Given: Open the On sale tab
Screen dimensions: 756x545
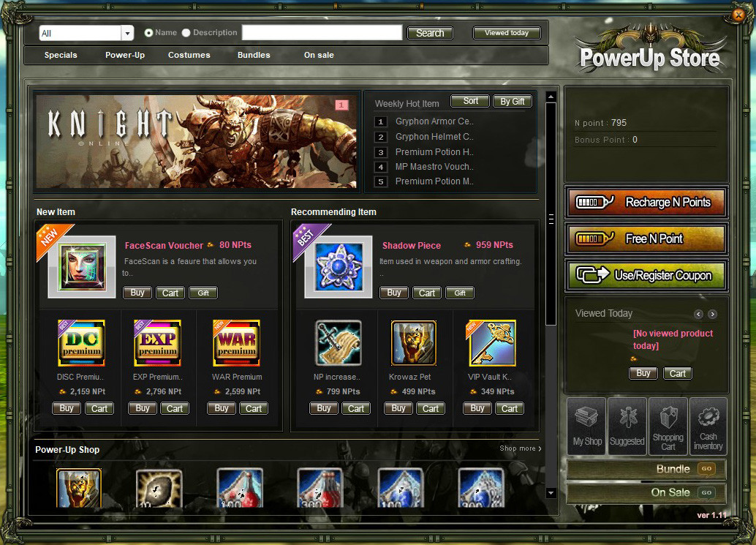Looking at the screenshot, I should tap(319, 55).
